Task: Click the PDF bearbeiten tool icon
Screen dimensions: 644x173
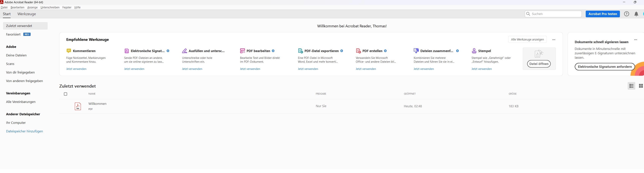Action: coord(242,51)
